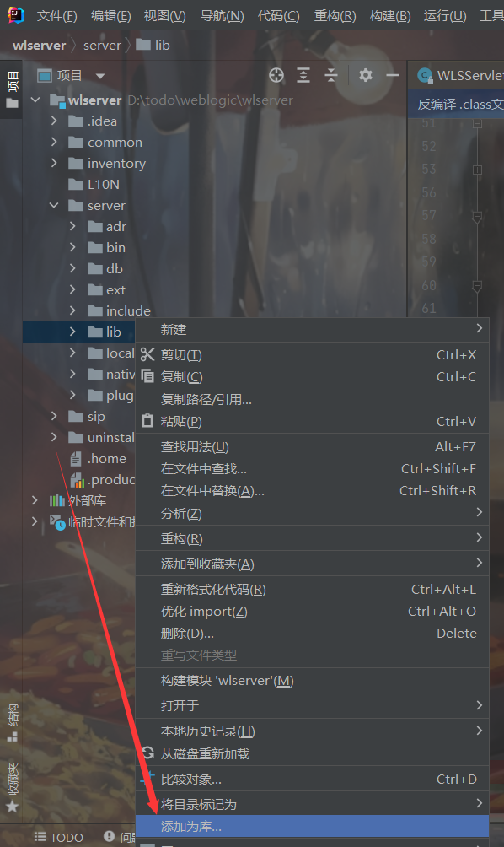Toggle code folding marker at line 53

(477, 170)
